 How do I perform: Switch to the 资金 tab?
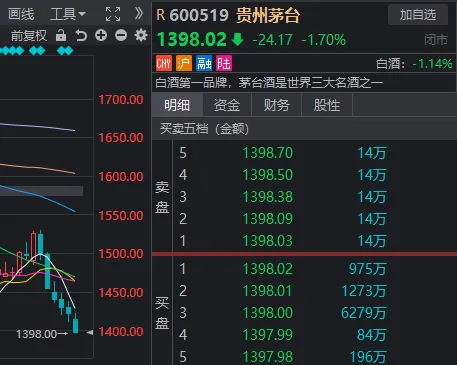(227, 105)
